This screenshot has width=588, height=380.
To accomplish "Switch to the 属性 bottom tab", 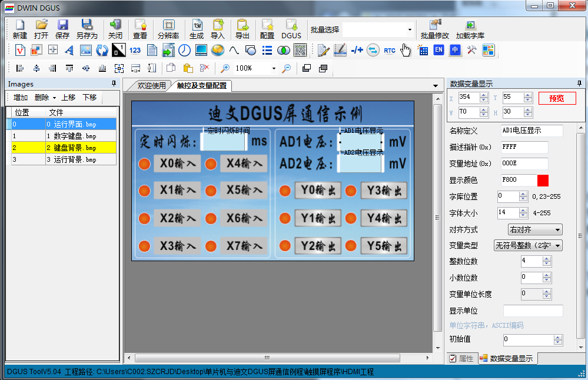I will pyautogui.click(x=462, y=359).
